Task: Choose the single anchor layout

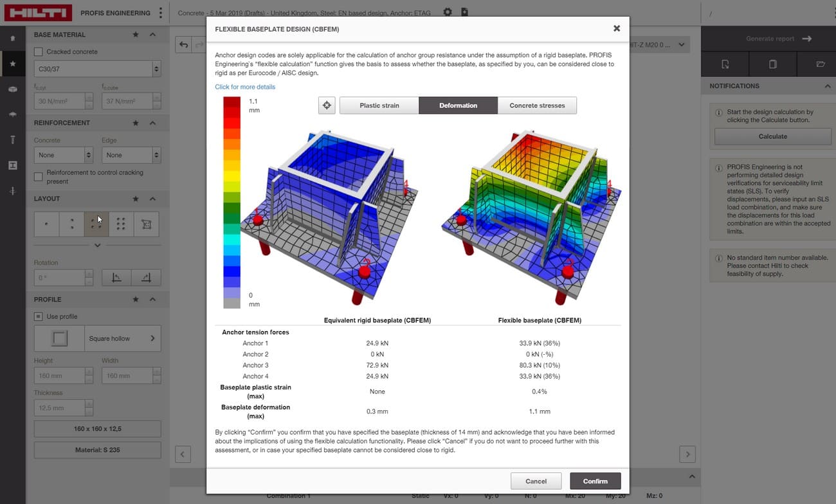Action: tap(46, 224)
